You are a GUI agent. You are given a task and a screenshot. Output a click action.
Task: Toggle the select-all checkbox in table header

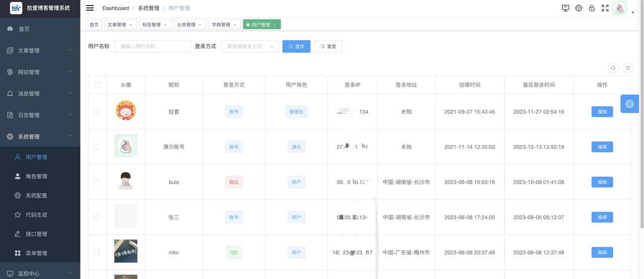[97, 85]
